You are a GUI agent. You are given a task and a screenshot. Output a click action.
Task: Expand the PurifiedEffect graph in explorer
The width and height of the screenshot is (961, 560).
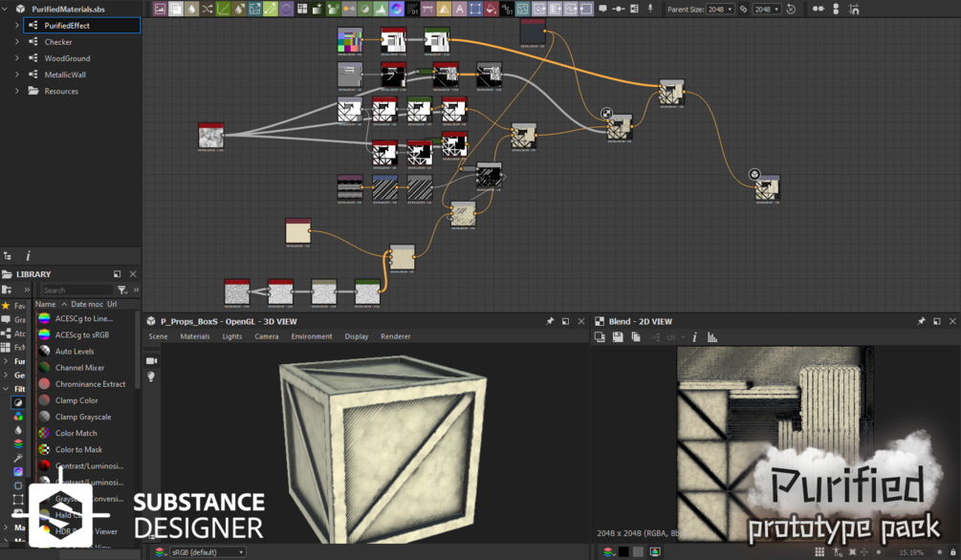coord(16,25)
